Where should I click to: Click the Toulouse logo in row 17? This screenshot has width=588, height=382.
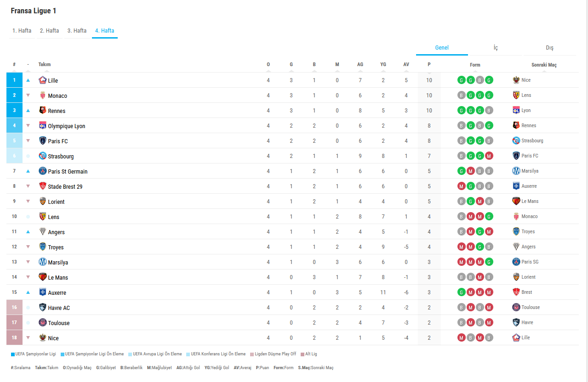tap(43, 323)
